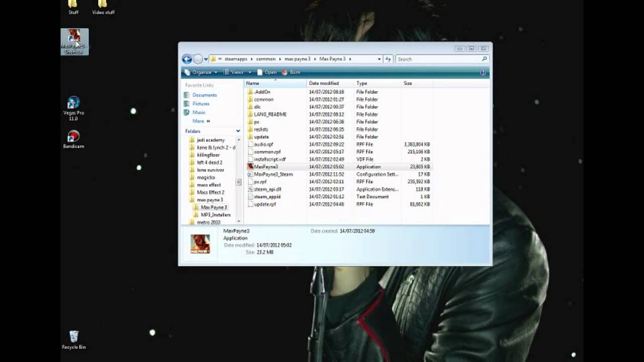Screen dimensions: 644x362
Task: Select the LANG_README folder icon
Action: [x=250, y=114]
